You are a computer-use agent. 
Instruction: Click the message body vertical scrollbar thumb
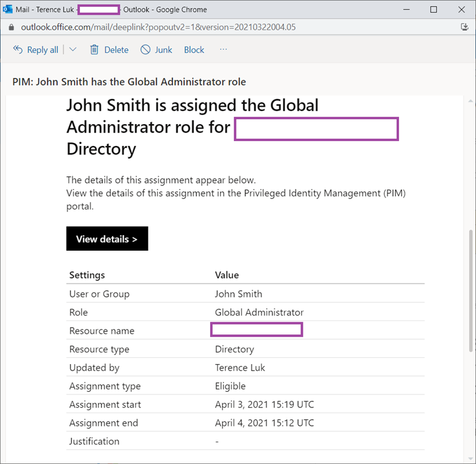pyautogui.click(x=471, y=291)
